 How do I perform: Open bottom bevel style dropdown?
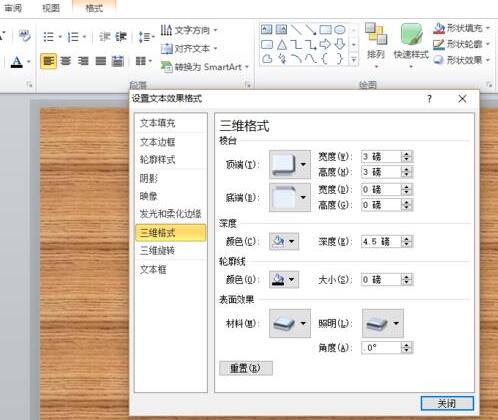[290, 197]
